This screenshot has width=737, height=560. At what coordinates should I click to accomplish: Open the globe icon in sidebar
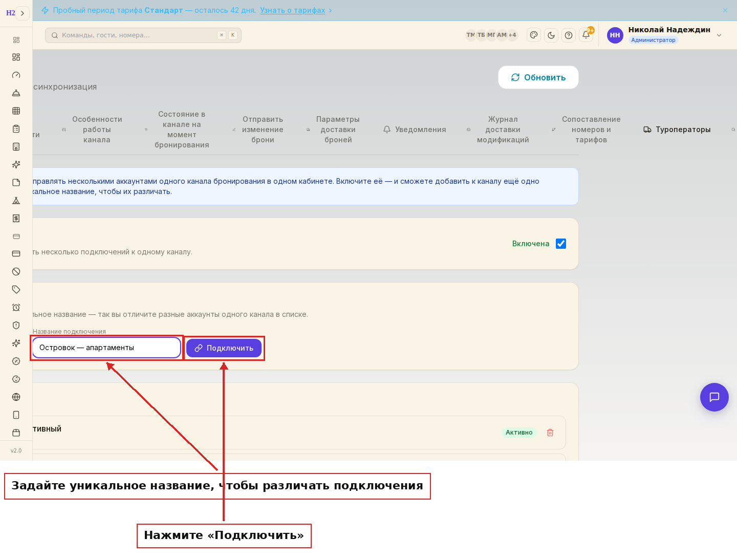pos(16,397)
